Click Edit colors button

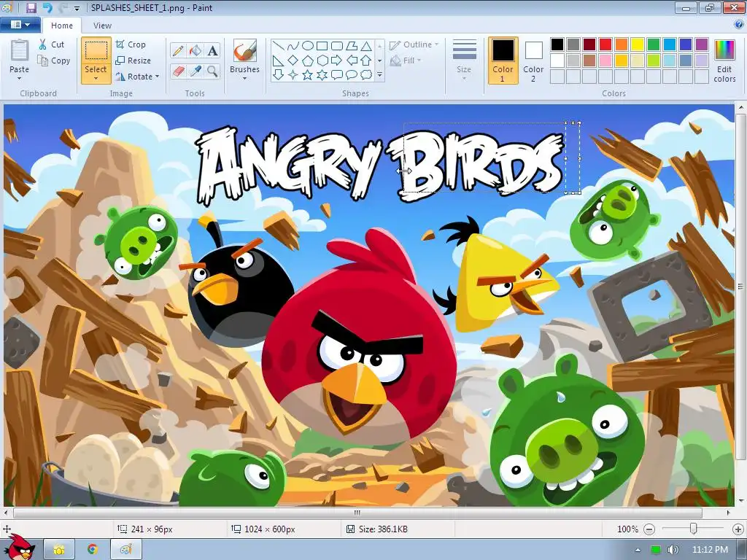click(x=724, y=61)
